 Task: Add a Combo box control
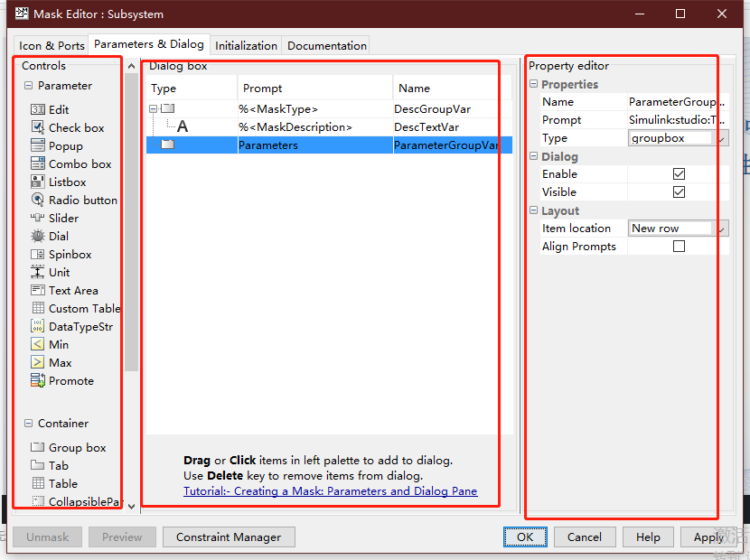coord(70,164)
